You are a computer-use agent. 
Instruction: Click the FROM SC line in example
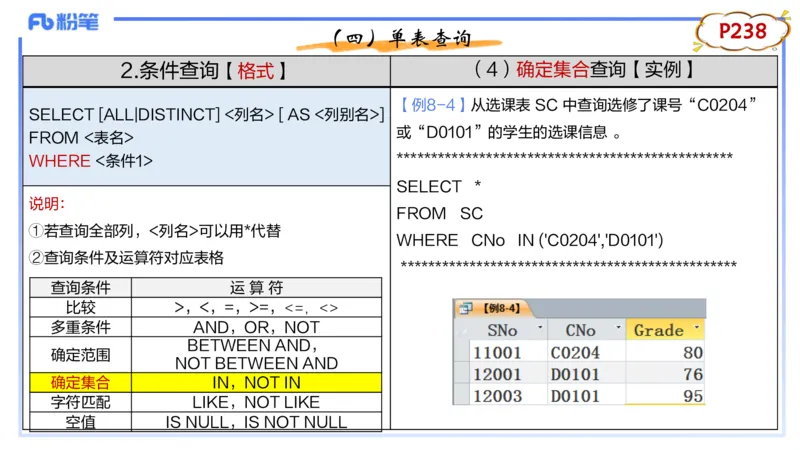[x=440, y=213]
